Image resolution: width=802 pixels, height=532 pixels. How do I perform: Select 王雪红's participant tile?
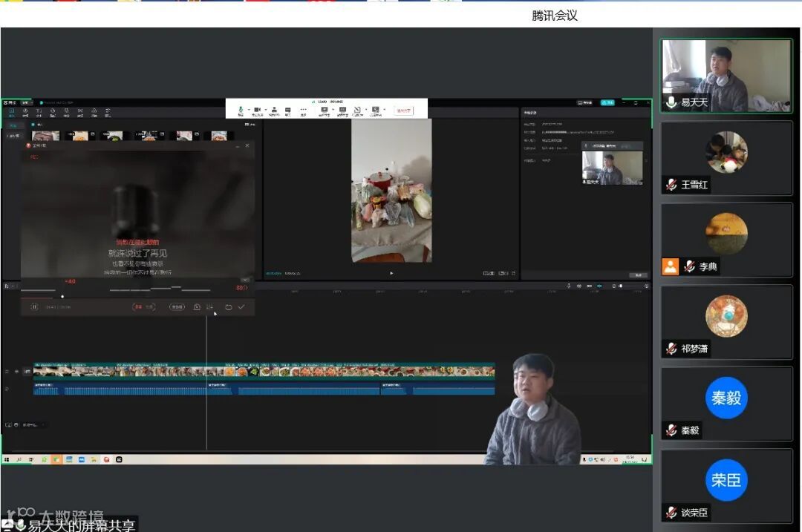(726, 158)
